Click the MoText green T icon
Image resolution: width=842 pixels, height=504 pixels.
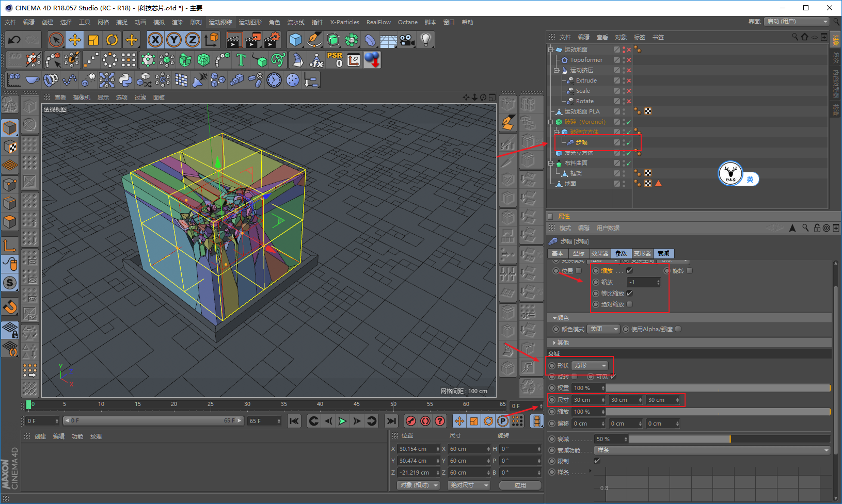tap(241, 60)
